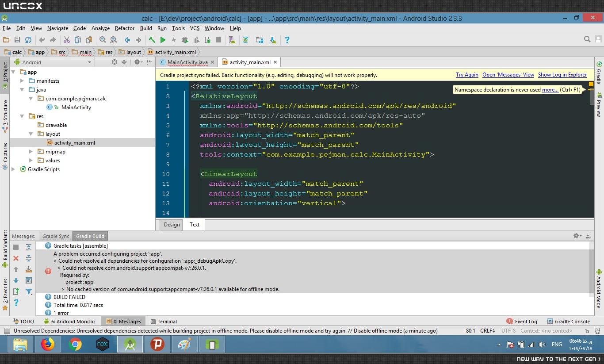The height and width of the screenshot is (364, 604).
Task: Close the activity_main.xml editor tab
Action: pos(275,62)
